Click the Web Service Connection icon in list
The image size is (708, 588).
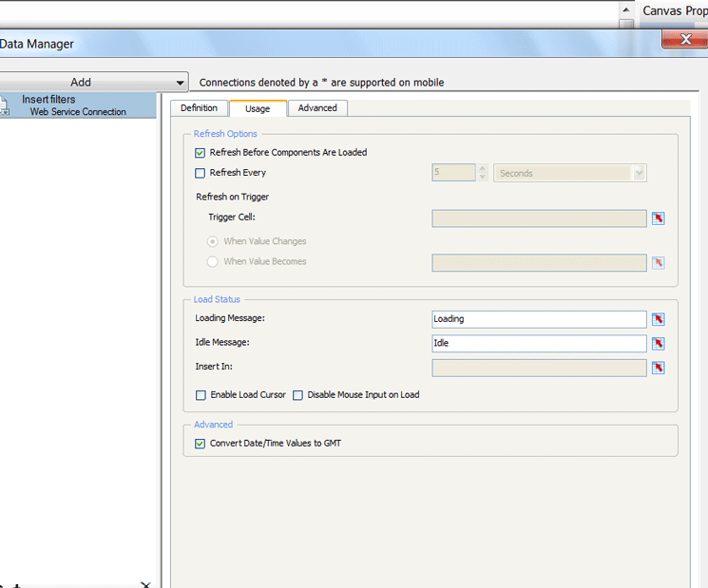tap(5, 106)
